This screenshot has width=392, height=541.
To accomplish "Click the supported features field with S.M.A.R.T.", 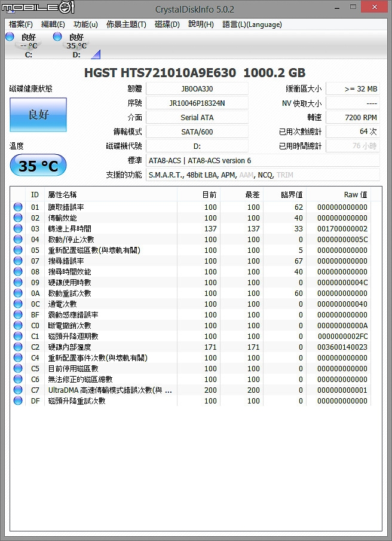I will pos(263,175).
